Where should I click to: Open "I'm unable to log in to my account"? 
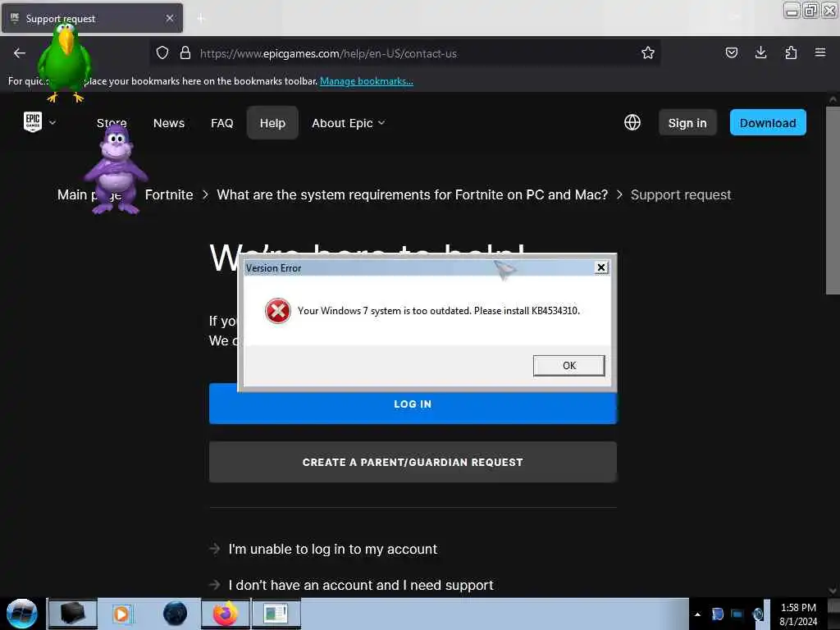click(x=333, y=549)
